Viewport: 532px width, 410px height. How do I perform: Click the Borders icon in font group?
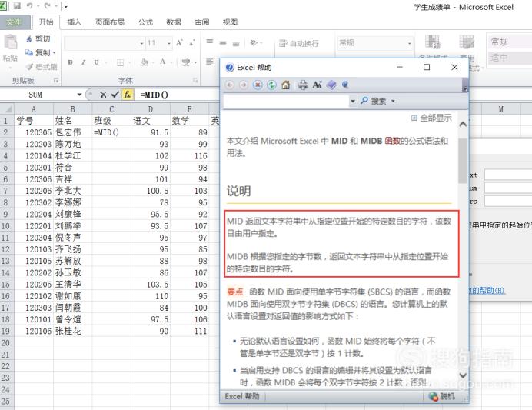pos(120,62)
